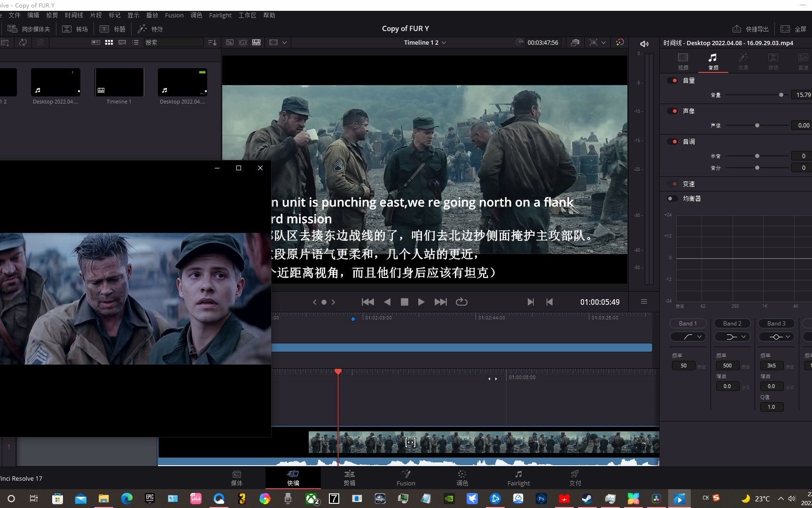Toggle loop playback
Viewport: 812px width, 508px height.
point(461,302)
